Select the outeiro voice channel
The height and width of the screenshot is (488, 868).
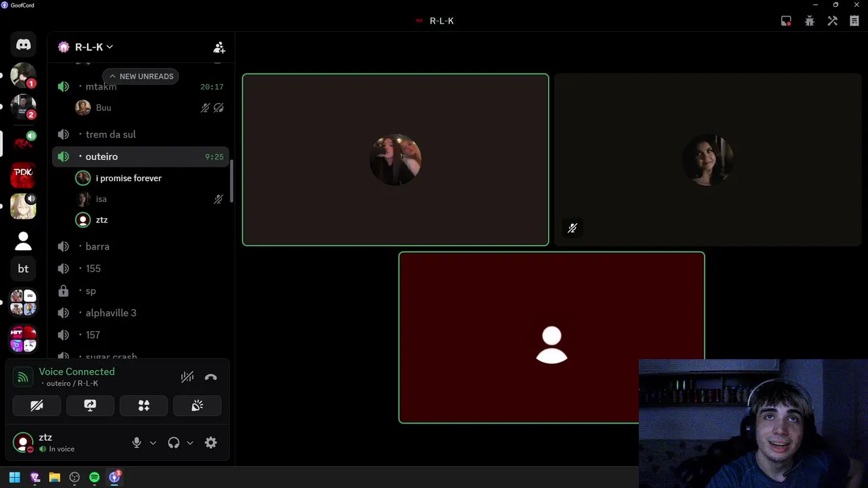pyautogui.click(x=140, y=157)
